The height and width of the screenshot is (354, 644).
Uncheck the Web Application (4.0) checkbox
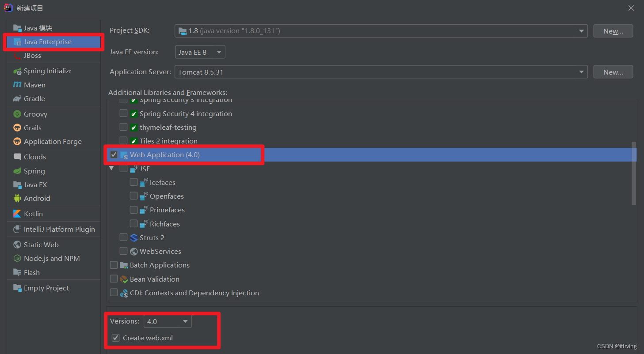pos(114,154)
